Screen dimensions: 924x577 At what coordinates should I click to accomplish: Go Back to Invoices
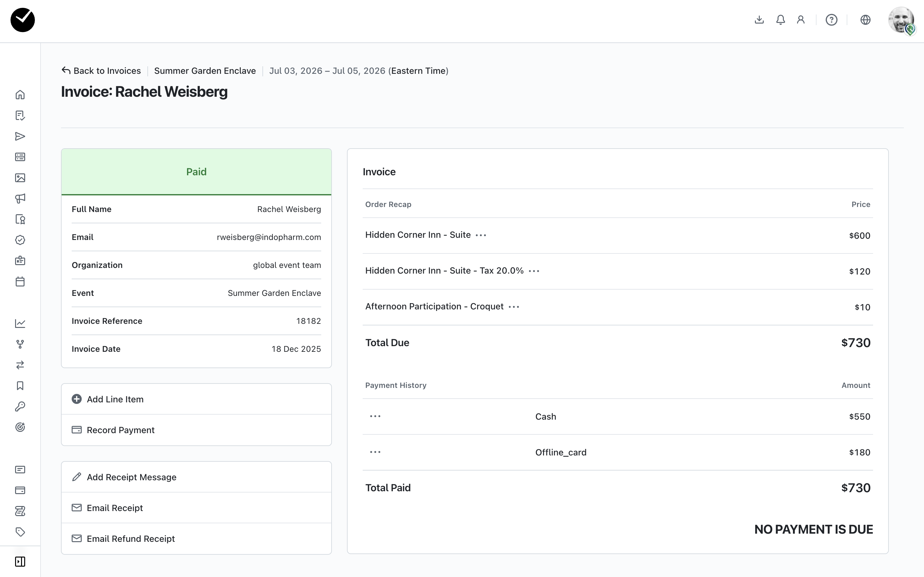pyautogui.click(x=101, y=71)
